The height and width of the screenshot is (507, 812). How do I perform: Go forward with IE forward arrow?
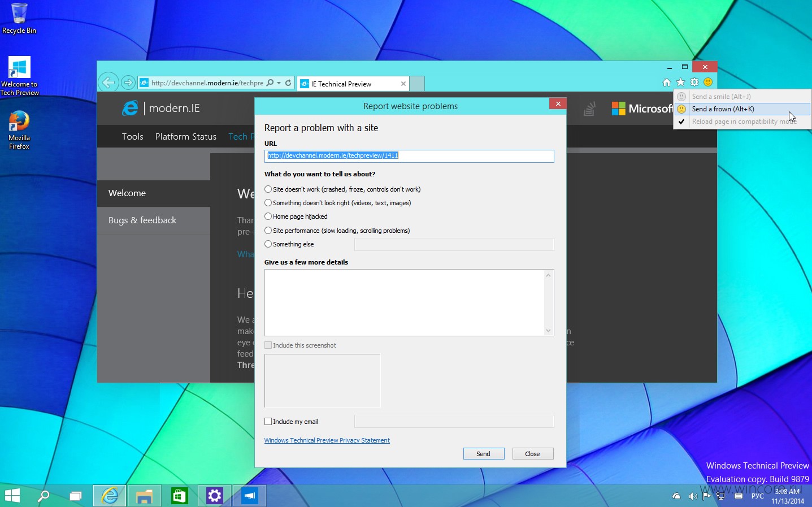(x=128, y=83)
